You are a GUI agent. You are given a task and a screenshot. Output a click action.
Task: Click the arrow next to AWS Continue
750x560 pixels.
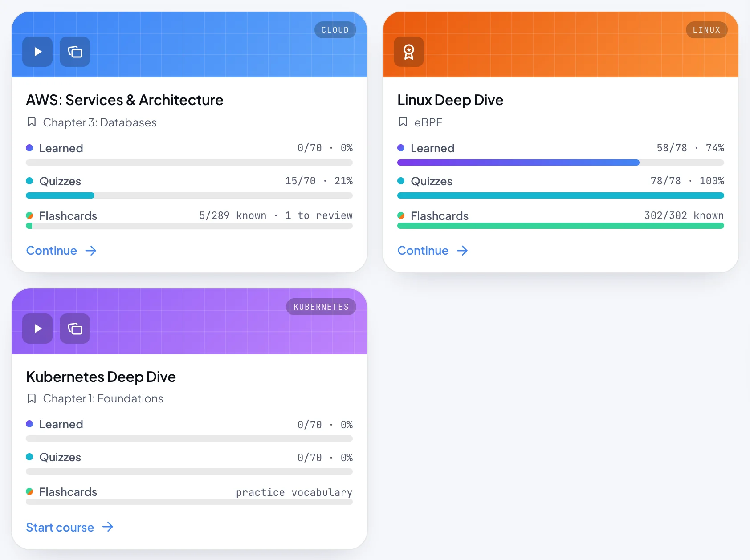pyautogui.click(x=91, y=251)
